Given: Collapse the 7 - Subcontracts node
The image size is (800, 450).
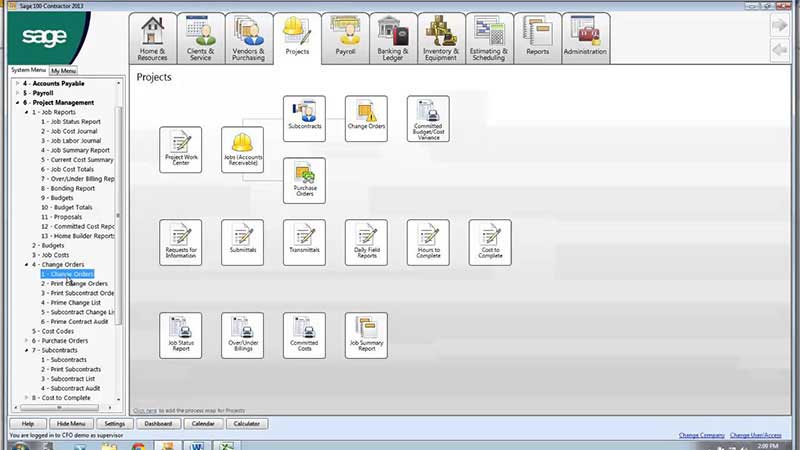Looking at the screenshot, I should coord(27,351).
